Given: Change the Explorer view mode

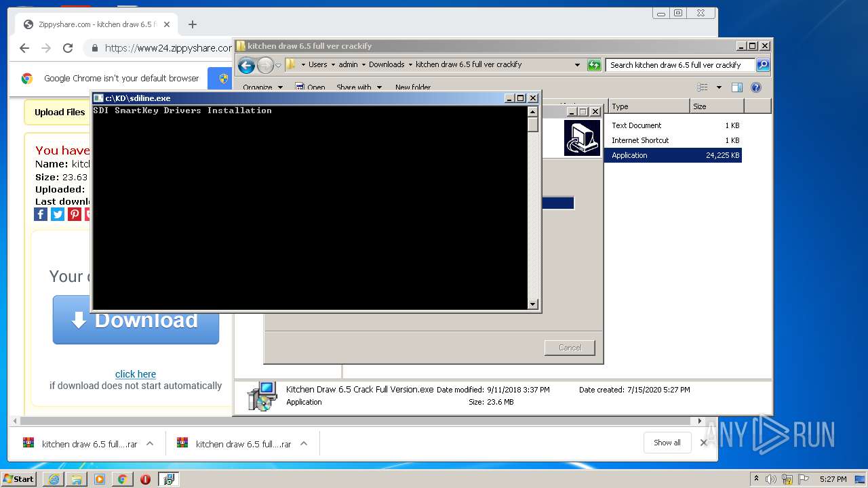Looking at the screenshot, I should (x=703, y=87).
